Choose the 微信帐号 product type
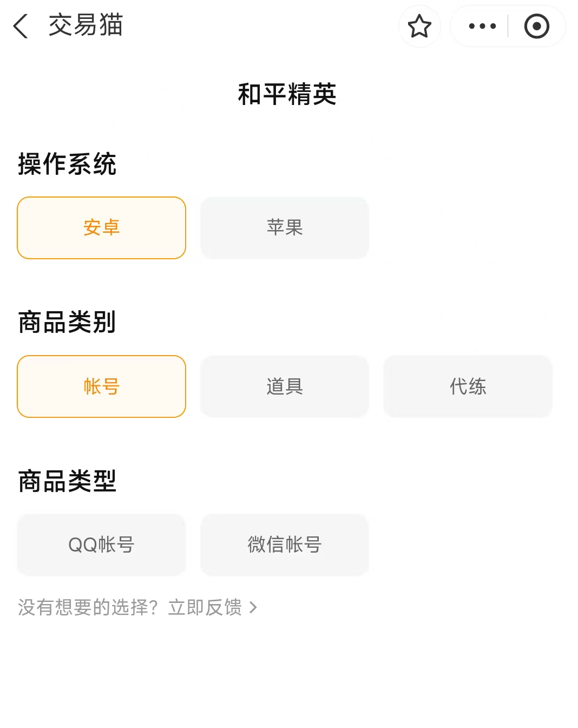The image size is (578, 728). click(285, 545)
